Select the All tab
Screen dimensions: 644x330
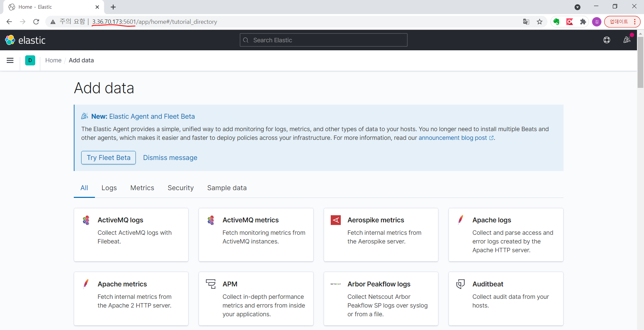[x=84, y=188]
